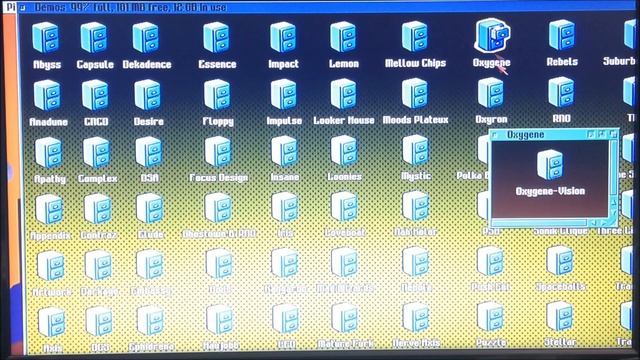The width and height of the screenshot is (640, 360).
Task: Click the Elude drawer icon
Action: coord(150,209)
